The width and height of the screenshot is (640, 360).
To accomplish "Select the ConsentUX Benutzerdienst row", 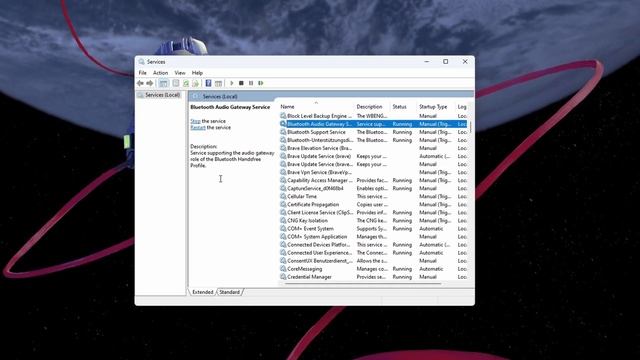I will (373, 261).
